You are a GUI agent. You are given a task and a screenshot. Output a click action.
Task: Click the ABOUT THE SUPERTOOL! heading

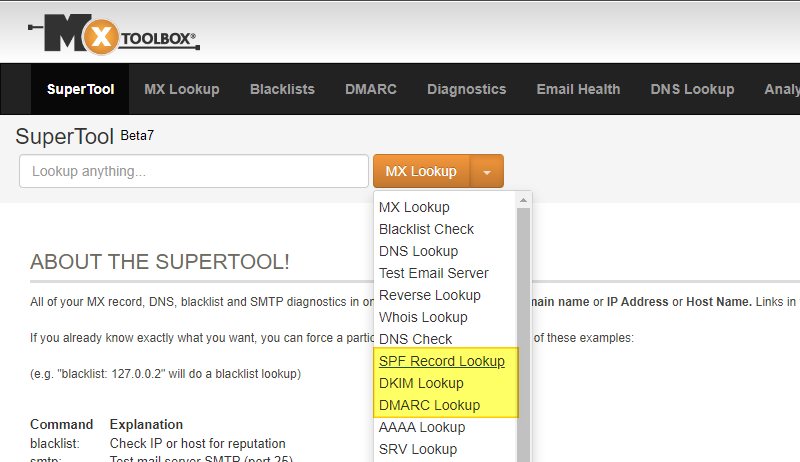(x=160, y=262)
